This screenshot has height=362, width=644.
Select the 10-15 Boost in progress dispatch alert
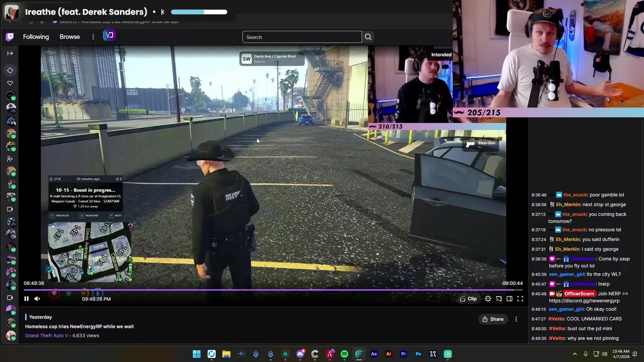(x=86, y=197)
